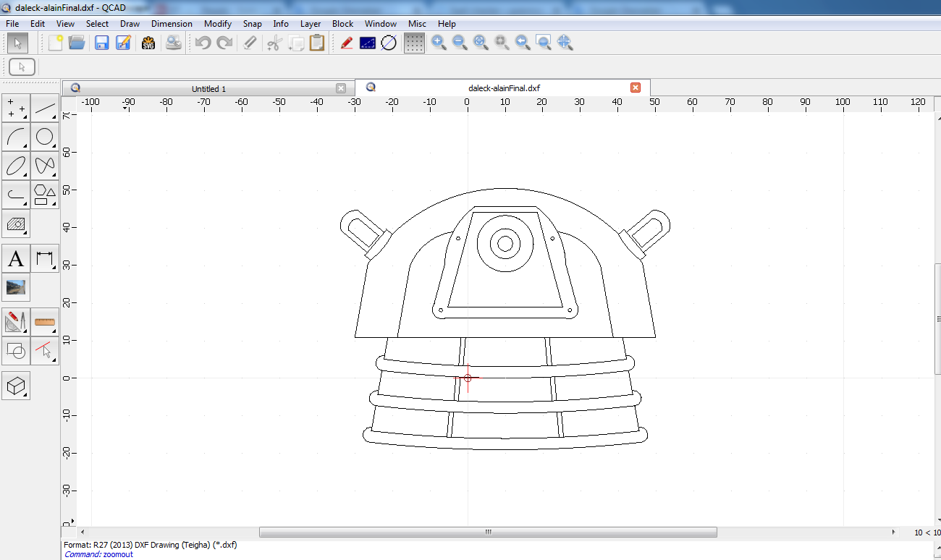Image resolution: width=941 pixels, height=560 pixels.
Task: Zoom out with minus magnifier
Action: [460, 43]
